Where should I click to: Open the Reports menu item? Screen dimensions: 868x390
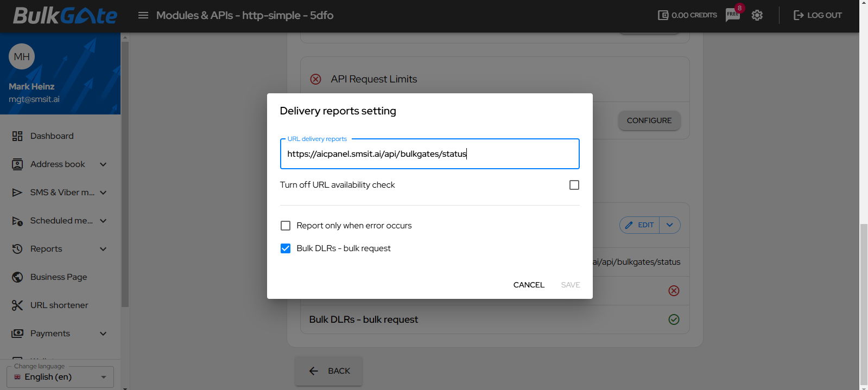tap(60, 249)
